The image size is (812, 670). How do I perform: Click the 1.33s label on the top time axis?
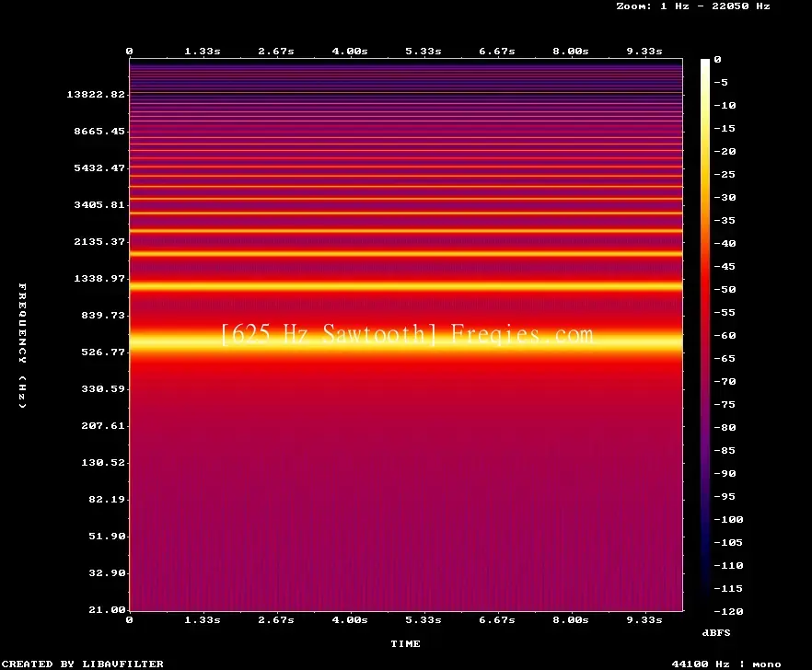click(203, 52)
